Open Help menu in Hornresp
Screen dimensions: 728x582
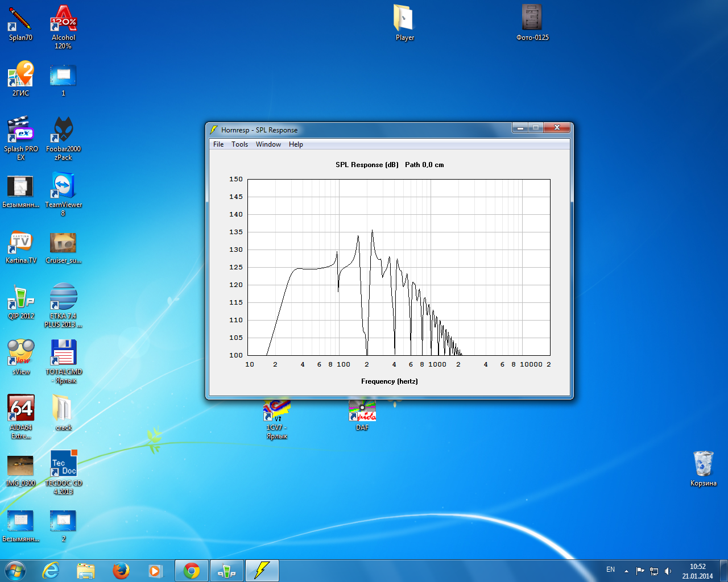296,144
